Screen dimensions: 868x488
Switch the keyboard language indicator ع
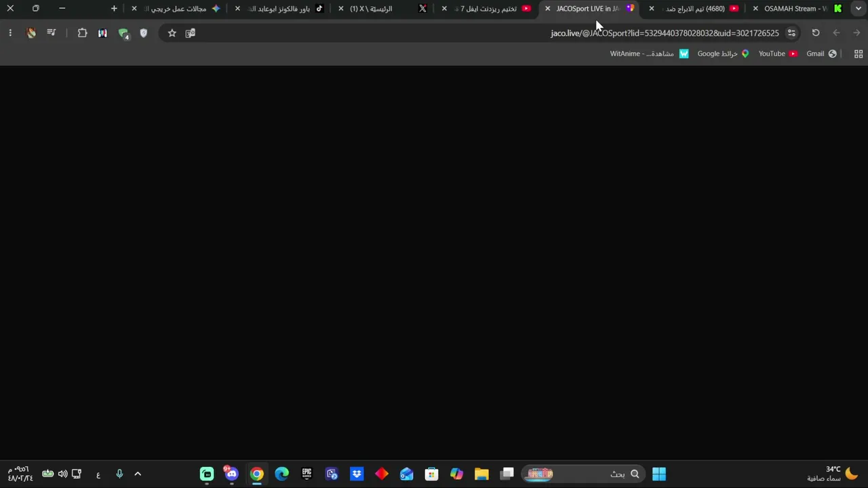(98, 474)
